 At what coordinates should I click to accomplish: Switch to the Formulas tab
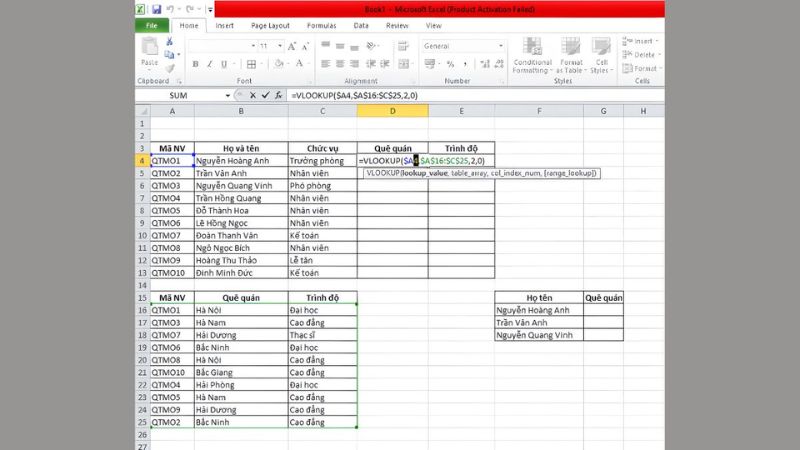(321, 26)
